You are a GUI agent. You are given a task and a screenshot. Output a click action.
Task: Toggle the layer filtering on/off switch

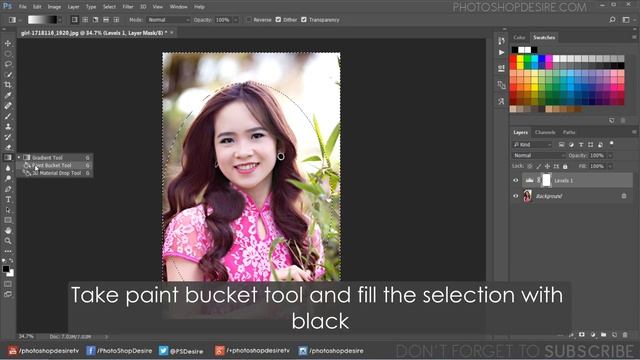point(611,144)
